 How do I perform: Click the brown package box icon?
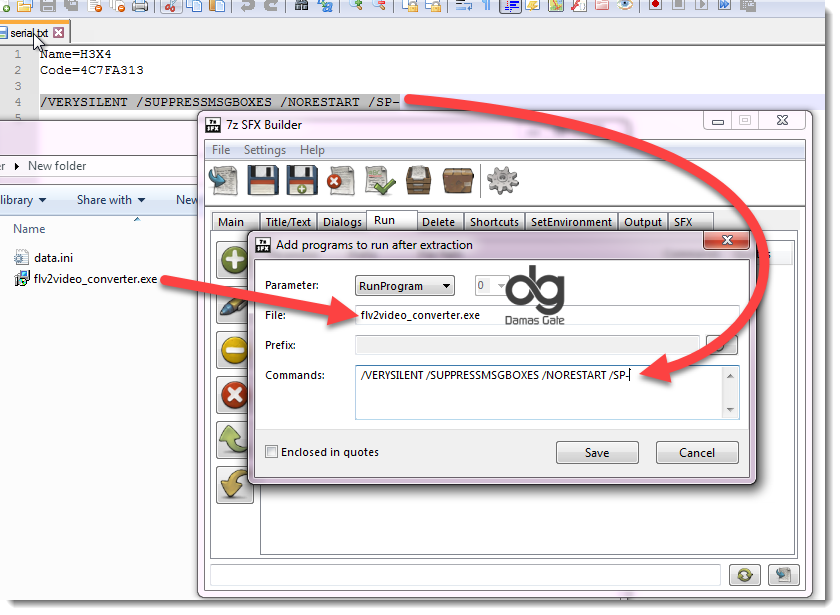tap(458, 180)
